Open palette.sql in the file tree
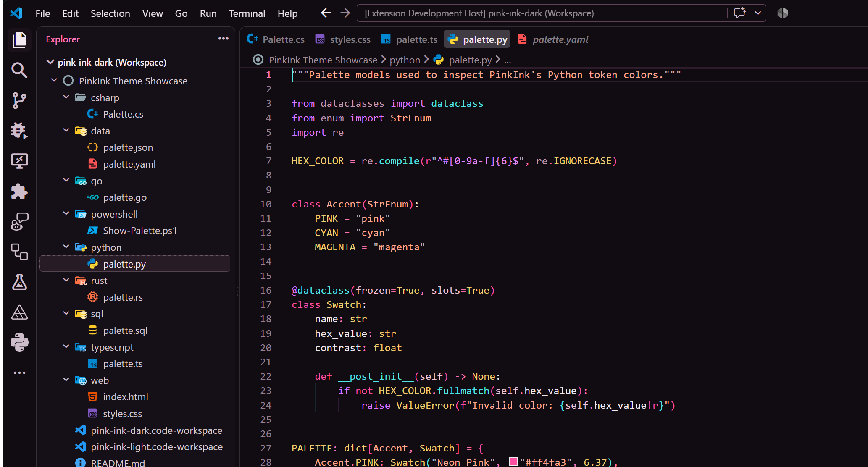868x467 pixels. point(135,331)
